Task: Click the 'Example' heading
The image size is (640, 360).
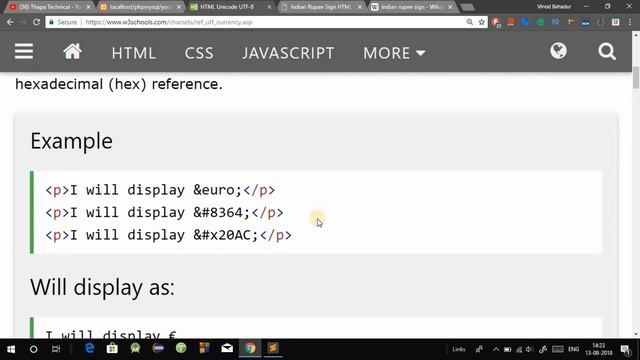Action: click(71, 141)
